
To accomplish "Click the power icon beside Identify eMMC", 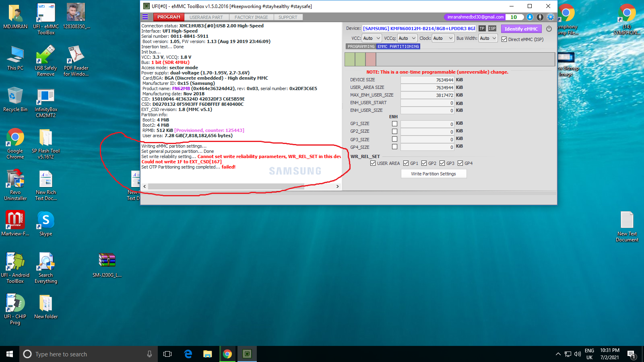I will pos(549,29).
